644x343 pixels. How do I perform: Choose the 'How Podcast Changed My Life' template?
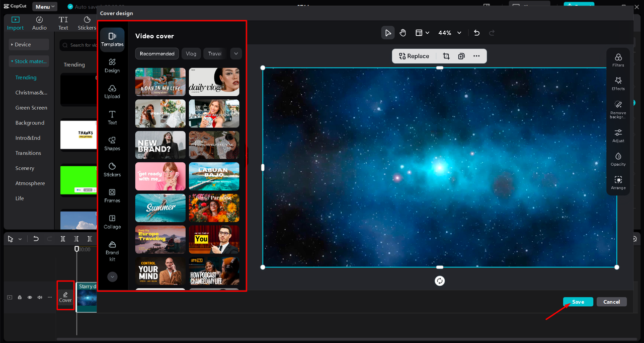click(214, 271)
